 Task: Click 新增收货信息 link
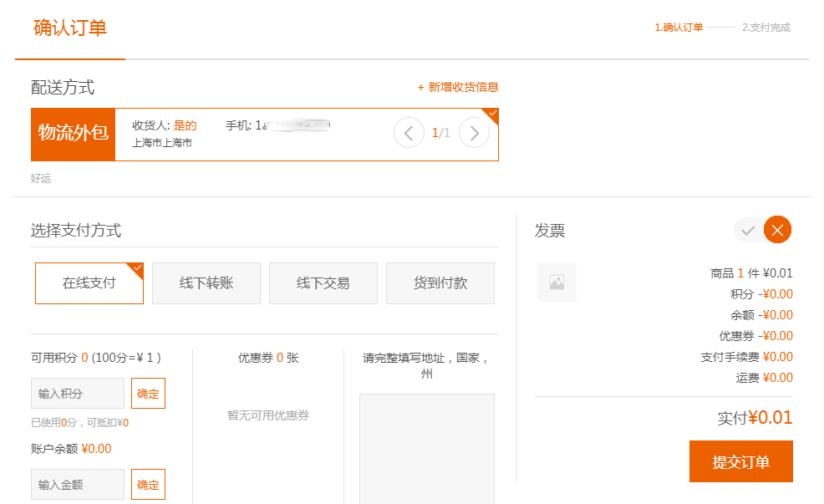[458, 87]
